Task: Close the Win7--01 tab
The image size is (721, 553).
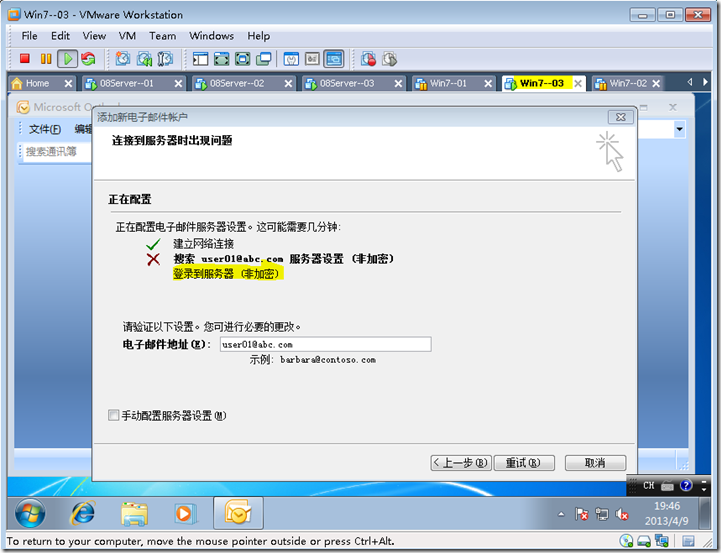Action: 488,84
